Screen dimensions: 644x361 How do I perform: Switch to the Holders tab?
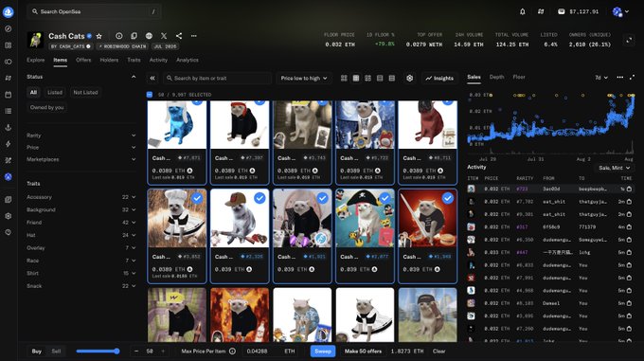(109, 60)
